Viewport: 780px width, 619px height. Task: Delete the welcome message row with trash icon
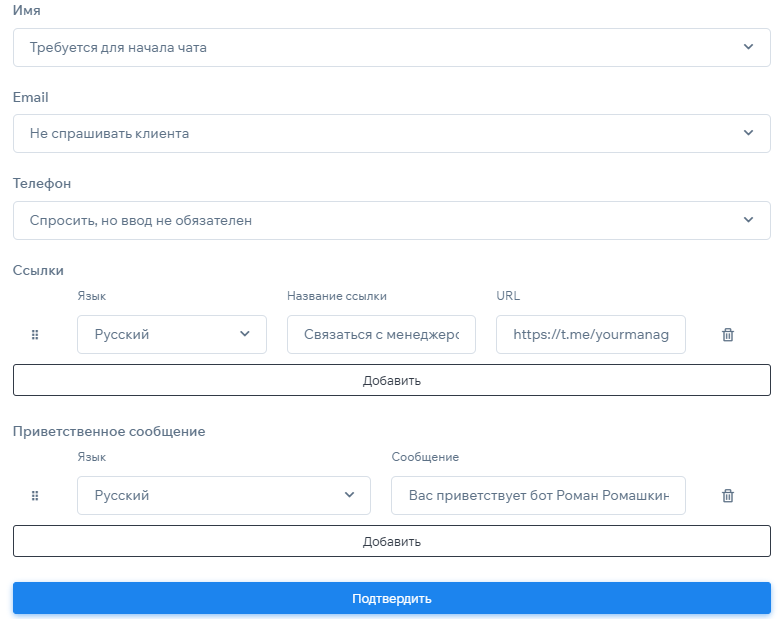click(x=728, y=495)
